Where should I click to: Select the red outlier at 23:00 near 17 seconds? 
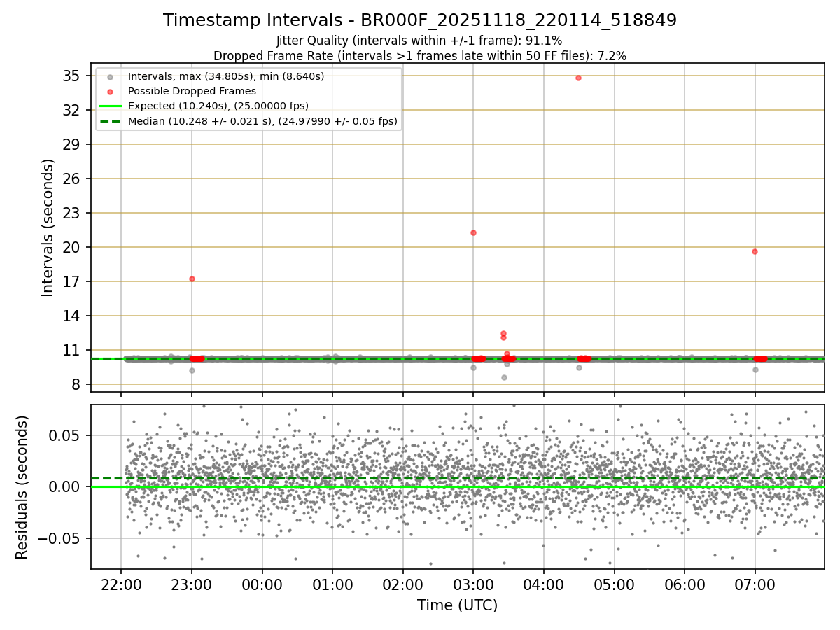192,279
